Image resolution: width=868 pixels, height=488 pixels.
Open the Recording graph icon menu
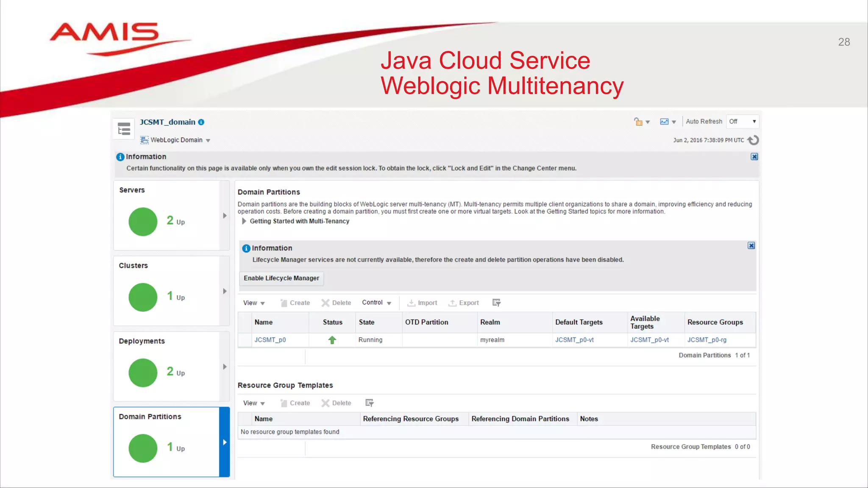668,122
